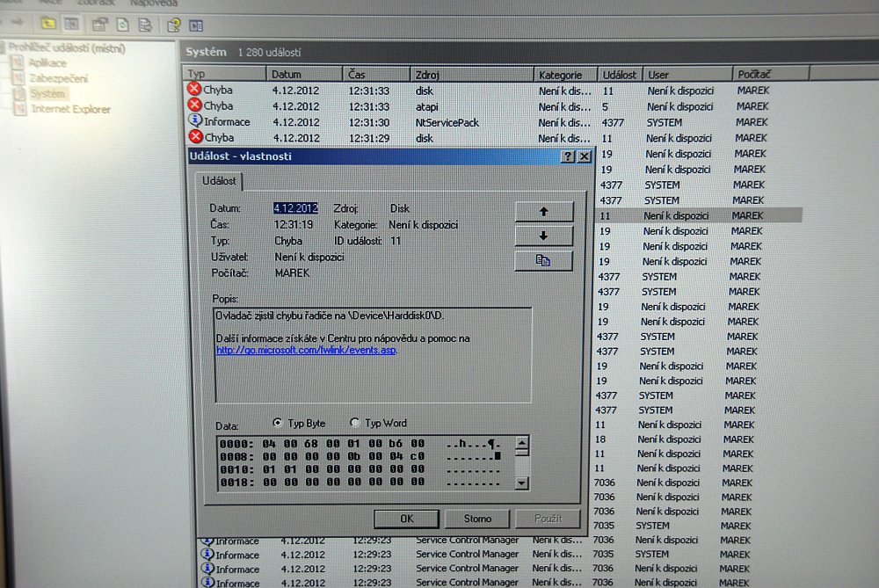Select Systém log in the tree
Screen dimensions: 879x588
(47, 94)
